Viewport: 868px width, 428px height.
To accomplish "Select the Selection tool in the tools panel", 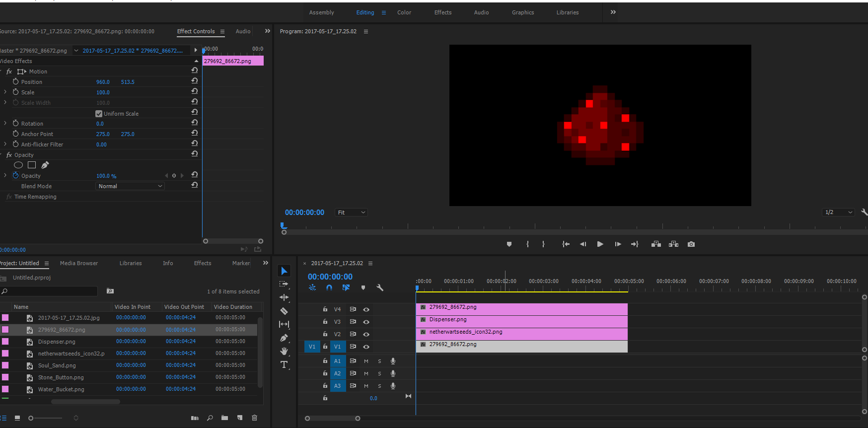I will tap(284, 271).
